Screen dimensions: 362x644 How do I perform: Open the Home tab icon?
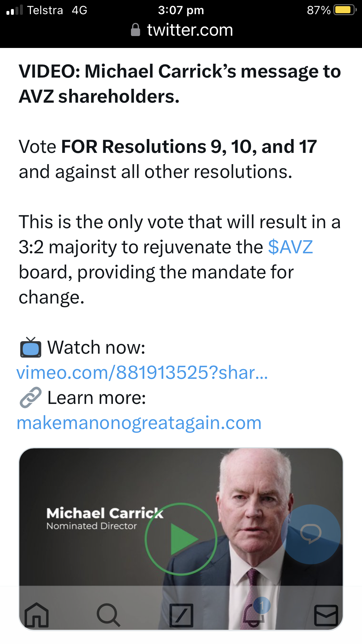(37, 615)
